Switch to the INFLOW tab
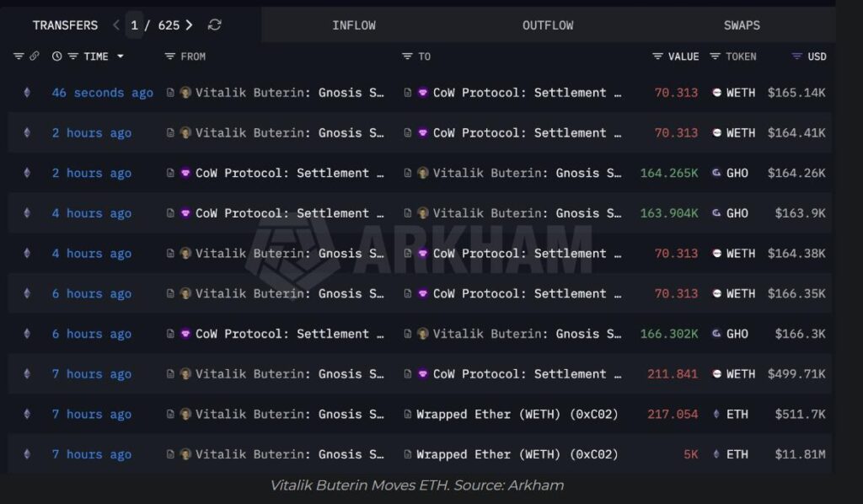 (353, 25)
